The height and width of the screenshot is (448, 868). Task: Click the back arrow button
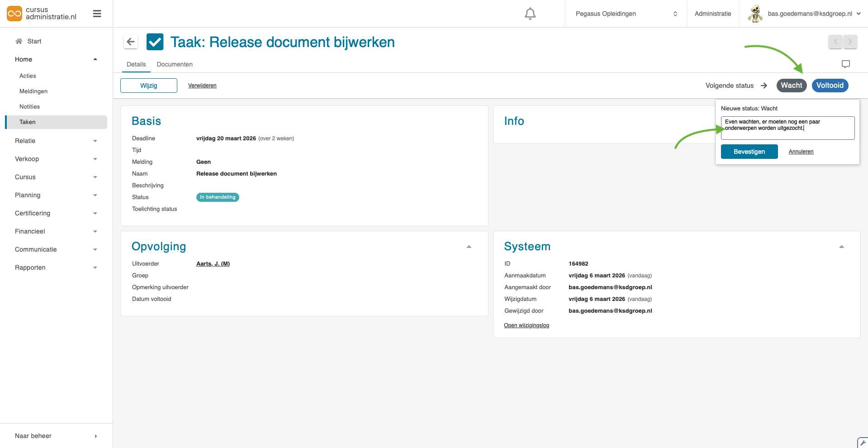click(x=131, y=42)
